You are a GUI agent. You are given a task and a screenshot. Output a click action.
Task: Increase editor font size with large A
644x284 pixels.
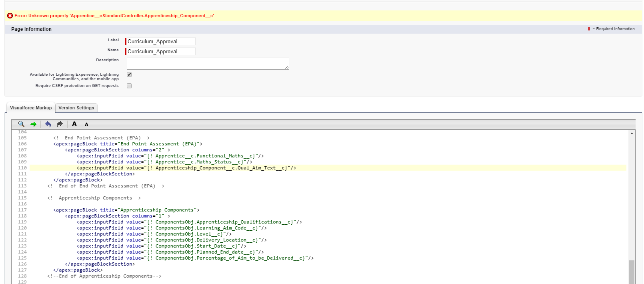click(74, 124)
